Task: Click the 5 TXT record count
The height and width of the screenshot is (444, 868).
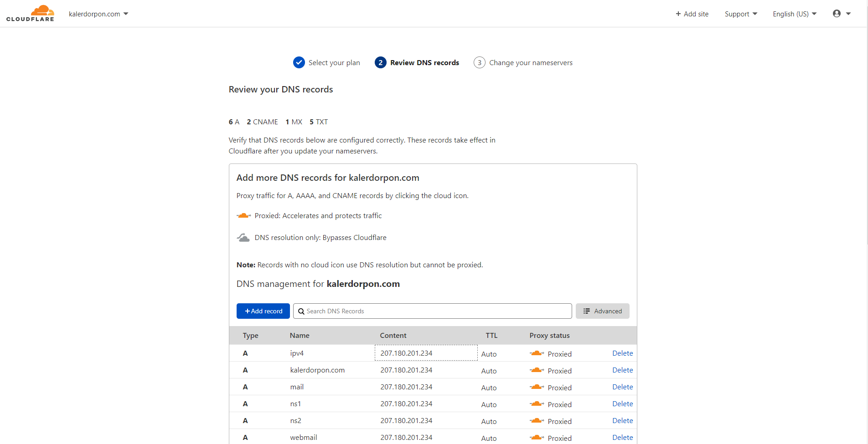Action: click(x=319, y=122)
